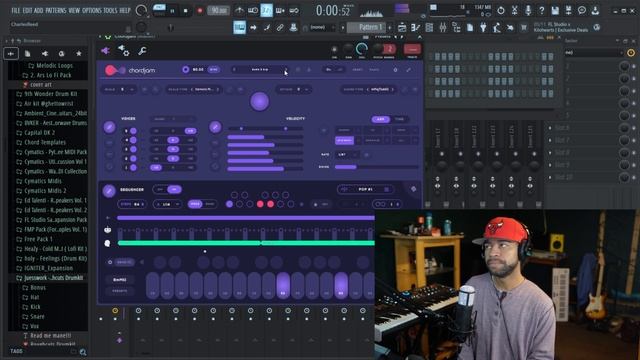
Task: Open the sequencer Steps selector
Action: pos(131,204)
